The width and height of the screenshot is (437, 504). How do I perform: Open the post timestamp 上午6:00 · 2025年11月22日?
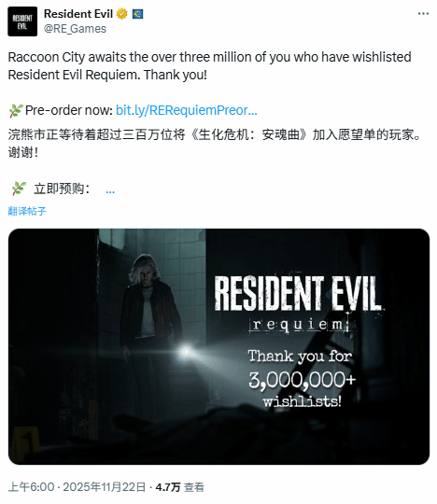click(x=77, y=487)
